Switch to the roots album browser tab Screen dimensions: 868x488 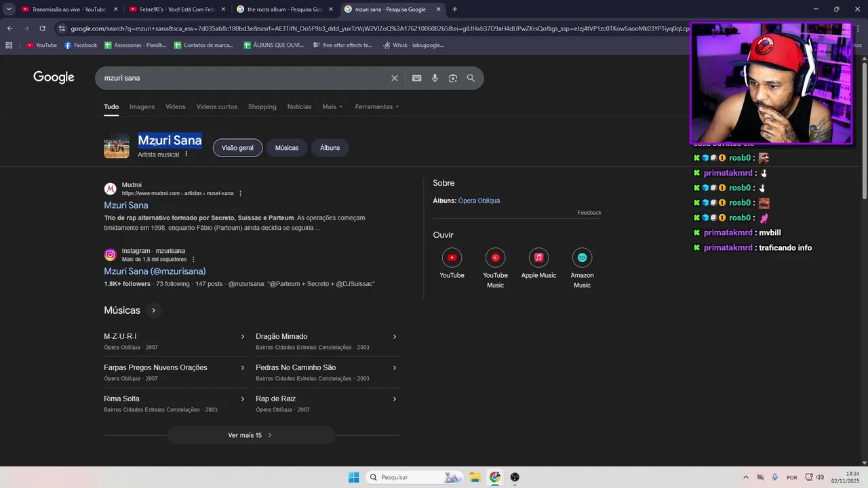(283, 9)
